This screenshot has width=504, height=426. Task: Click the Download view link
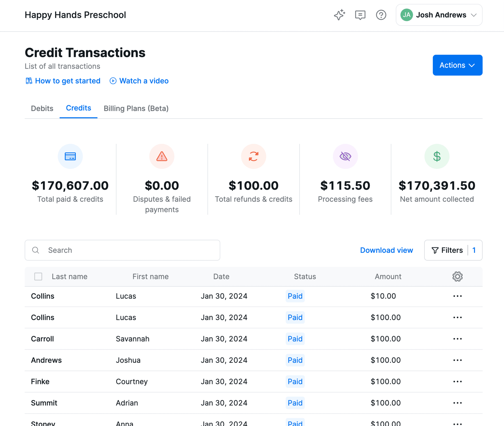[x=386, y=250]
